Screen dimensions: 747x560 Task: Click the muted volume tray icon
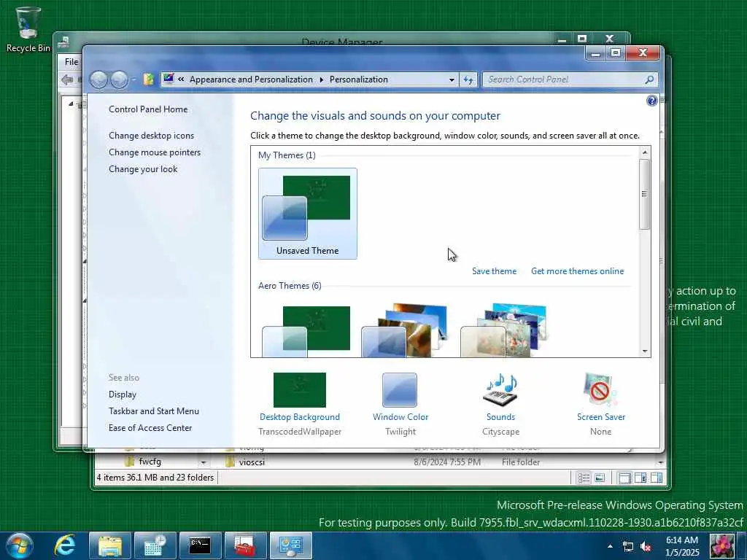[x=646, y=547]
